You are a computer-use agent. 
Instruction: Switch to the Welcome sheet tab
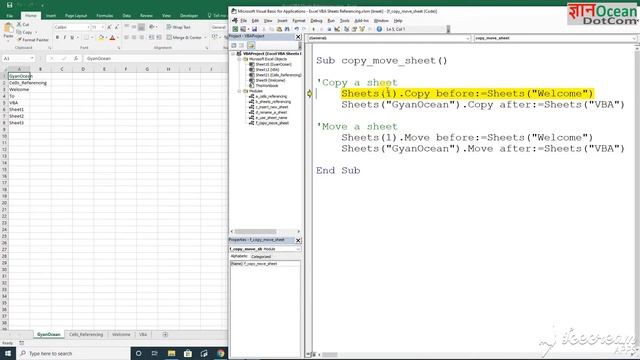pyautogui.click(x=121, y=334)
